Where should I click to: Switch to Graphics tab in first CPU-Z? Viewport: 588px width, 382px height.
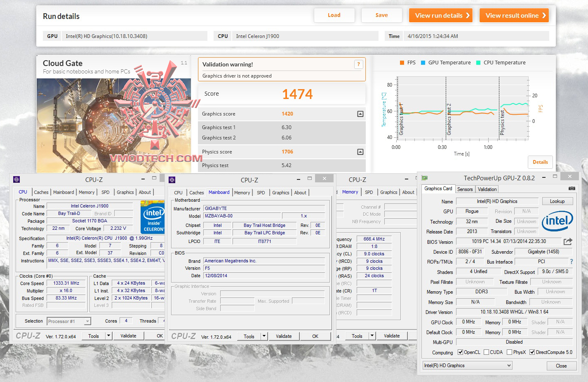pyautogui.click(x=125, y=192)
